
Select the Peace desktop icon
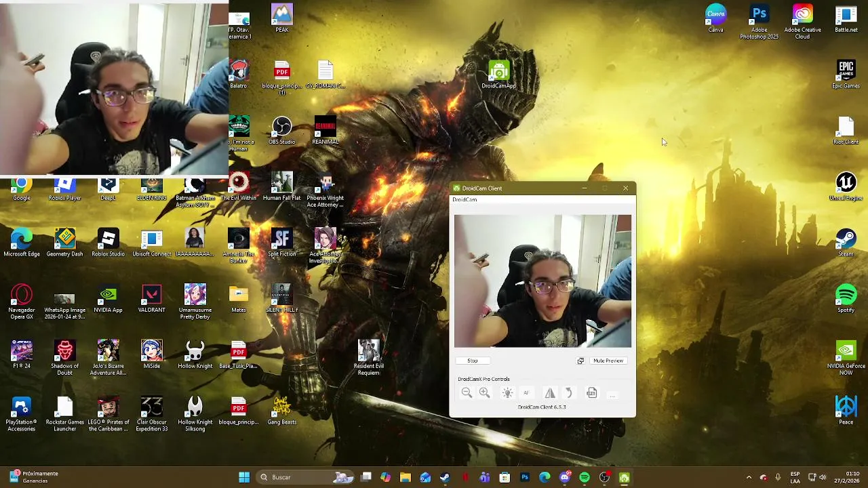[846, 411]
